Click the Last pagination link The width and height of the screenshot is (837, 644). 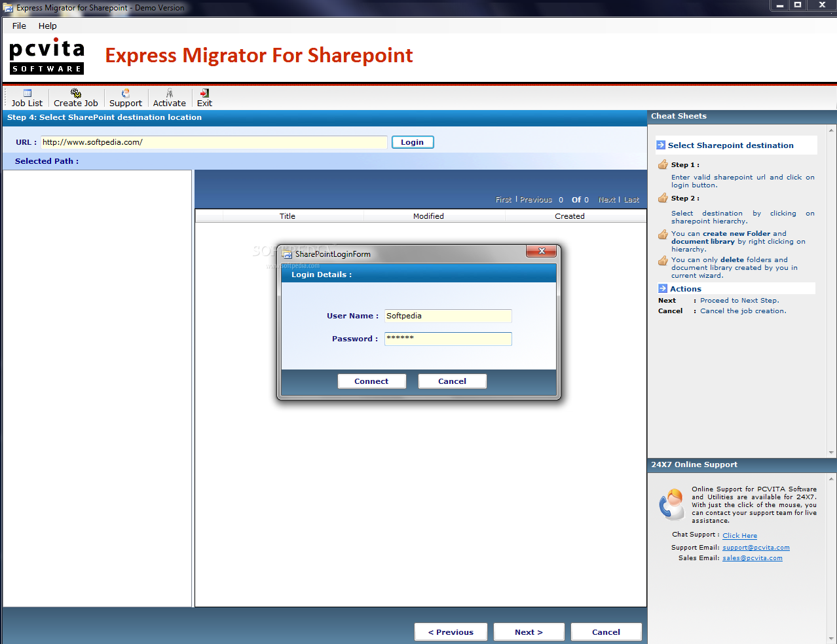tap(631, 200)
